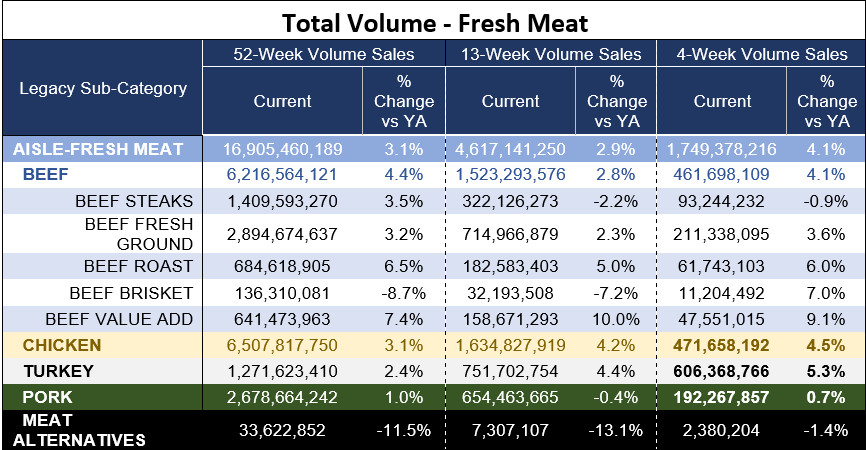Select the BEEF ROAST row label
The image size is (866, 450).
point(139,266)
